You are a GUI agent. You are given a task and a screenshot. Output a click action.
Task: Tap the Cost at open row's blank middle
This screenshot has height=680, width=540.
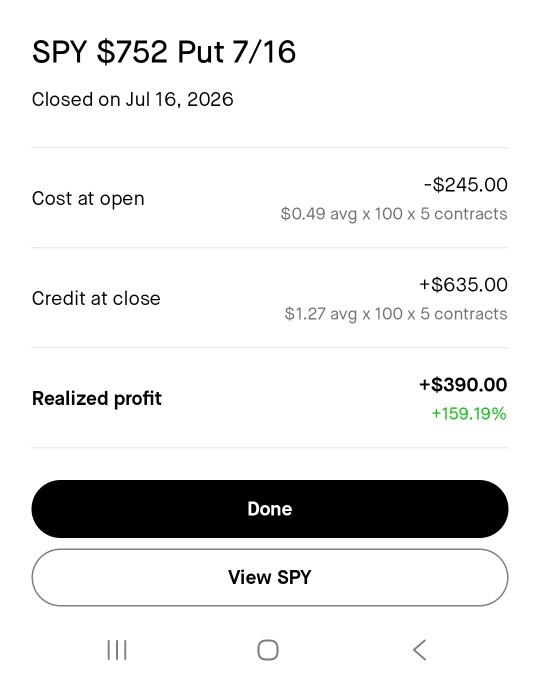click(x=213, y=199)
